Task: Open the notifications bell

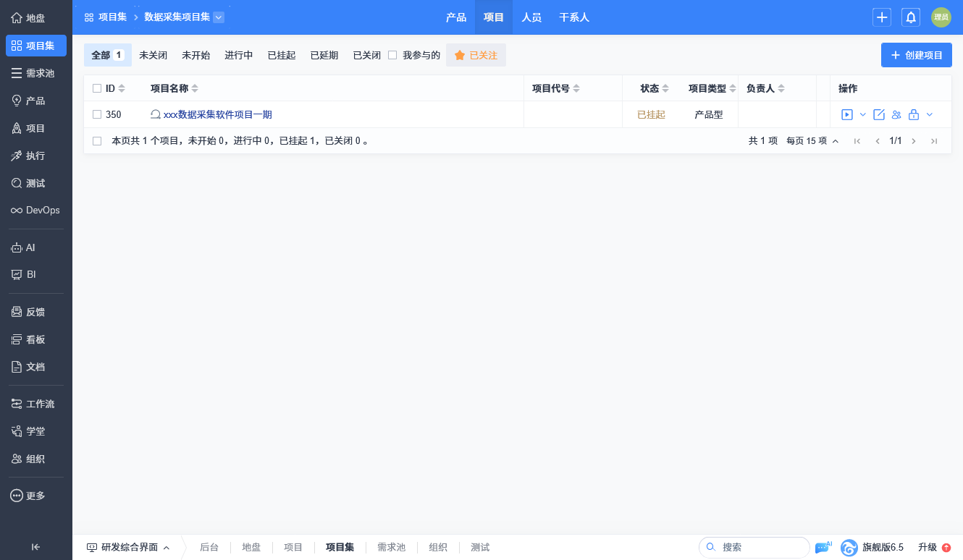Action: coord(911,17)
